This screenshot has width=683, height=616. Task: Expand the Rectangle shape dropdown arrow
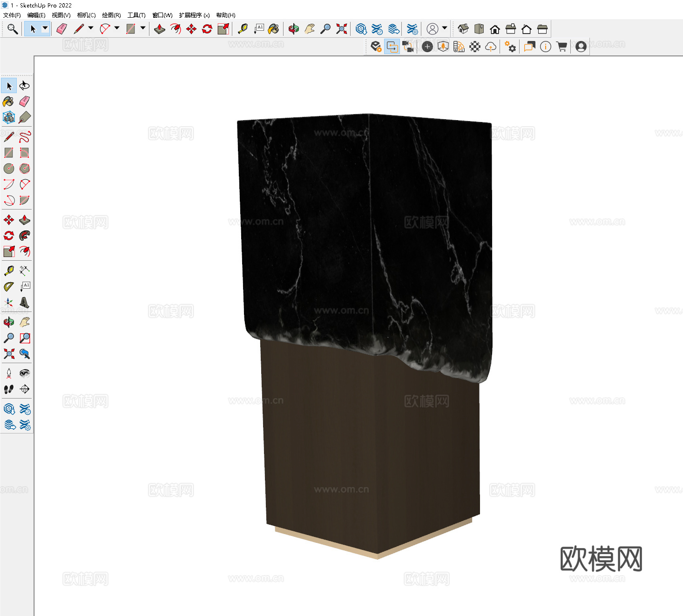[143, 28]
